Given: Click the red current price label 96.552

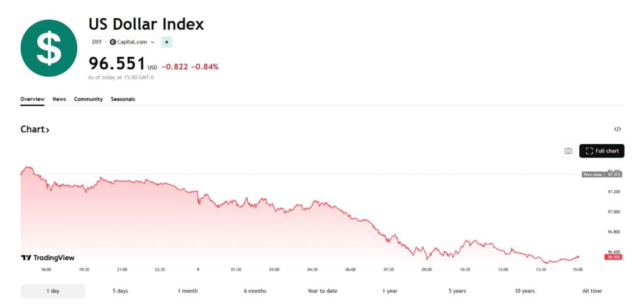Looking at the screenshot, I should pyautogui.click(x=613, y=257).
